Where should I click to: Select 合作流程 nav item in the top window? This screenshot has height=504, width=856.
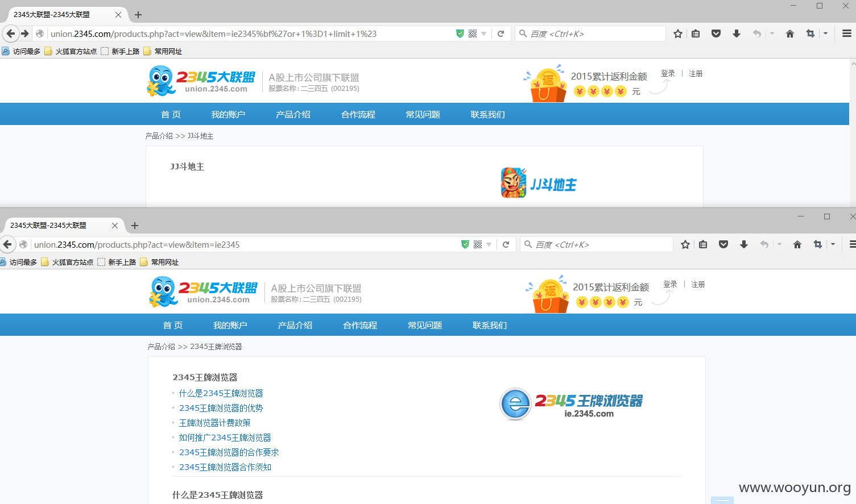point(358,114)
